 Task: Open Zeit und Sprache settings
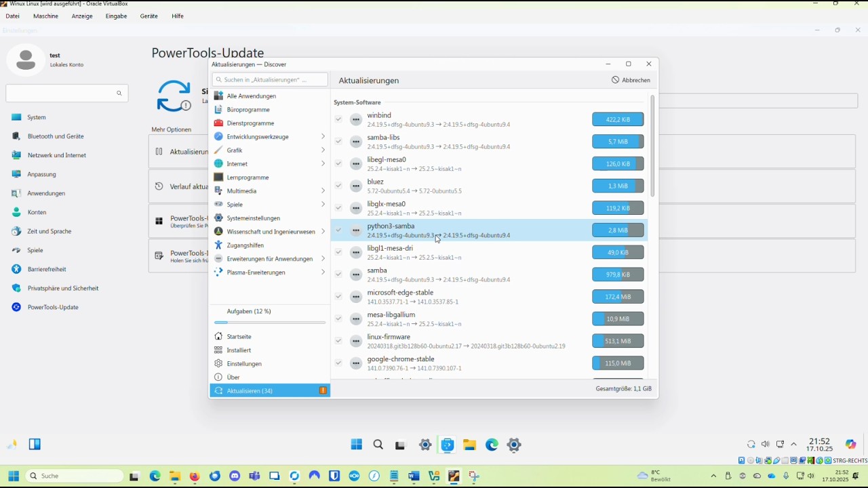click(49, 231)
